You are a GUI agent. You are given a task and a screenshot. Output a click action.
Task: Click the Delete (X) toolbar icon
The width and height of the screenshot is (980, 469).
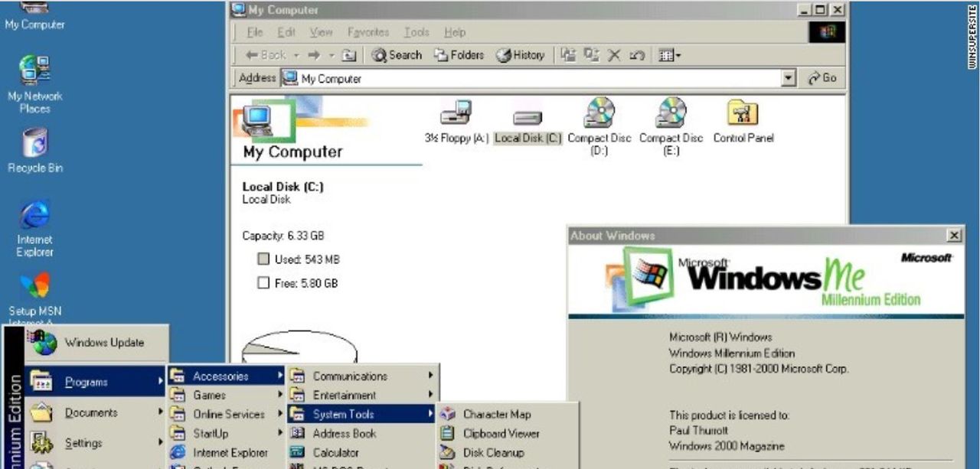[x=613, y=55]
